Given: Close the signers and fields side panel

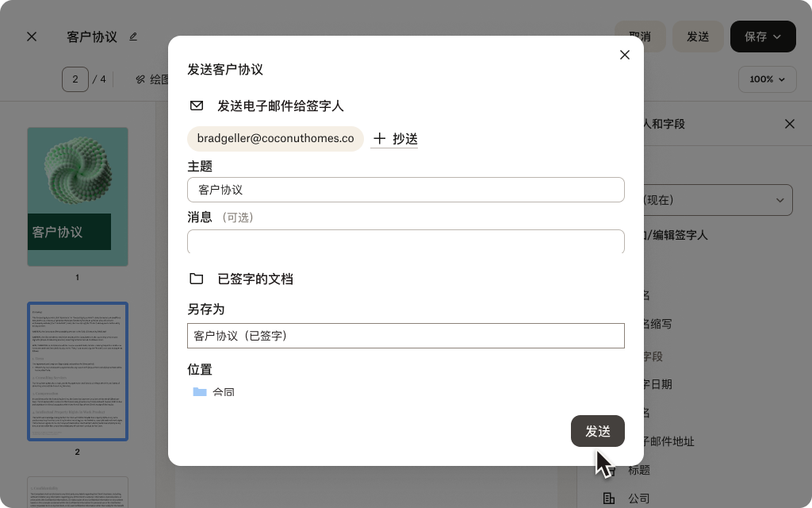Looking at the screenshot, I should [x=789, y=124].
